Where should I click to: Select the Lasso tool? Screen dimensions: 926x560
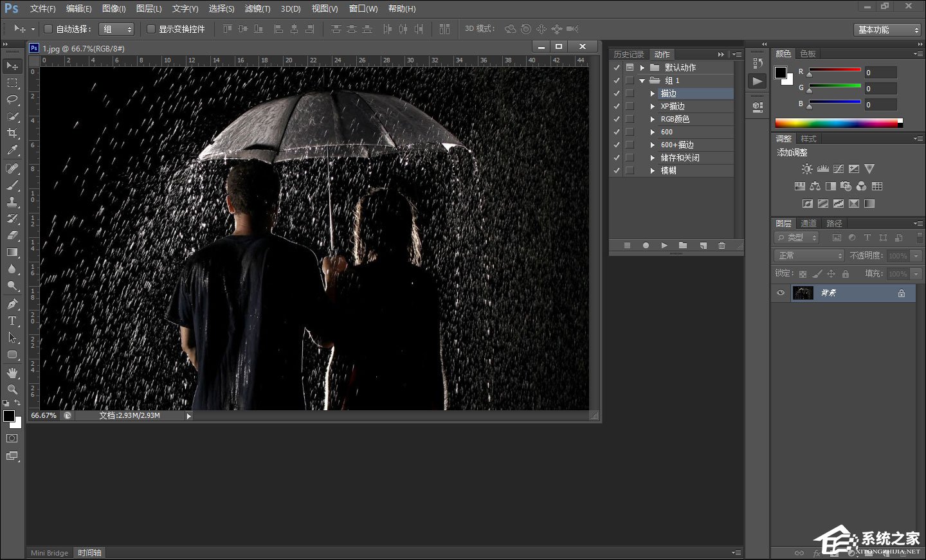pos(12,100)
